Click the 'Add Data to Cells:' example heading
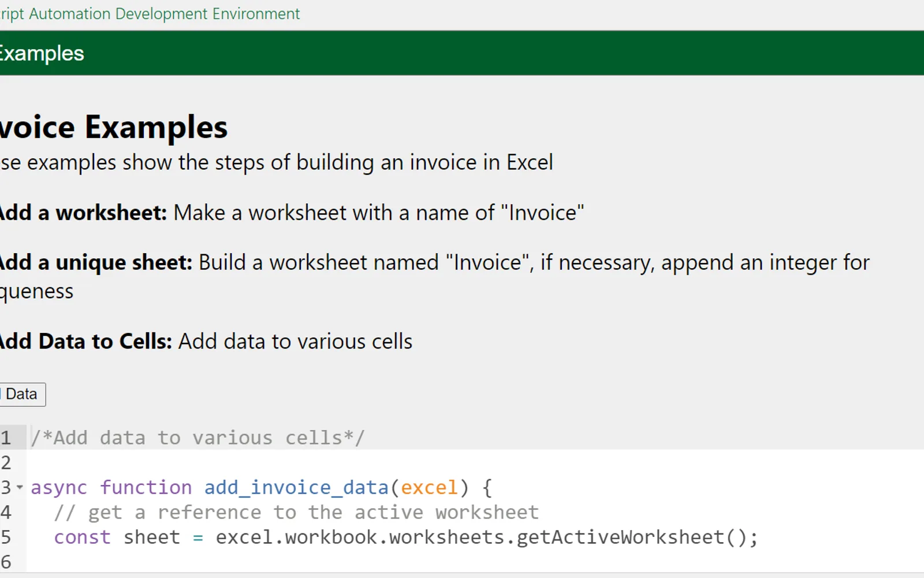924x578 pixels. [86, 341]
